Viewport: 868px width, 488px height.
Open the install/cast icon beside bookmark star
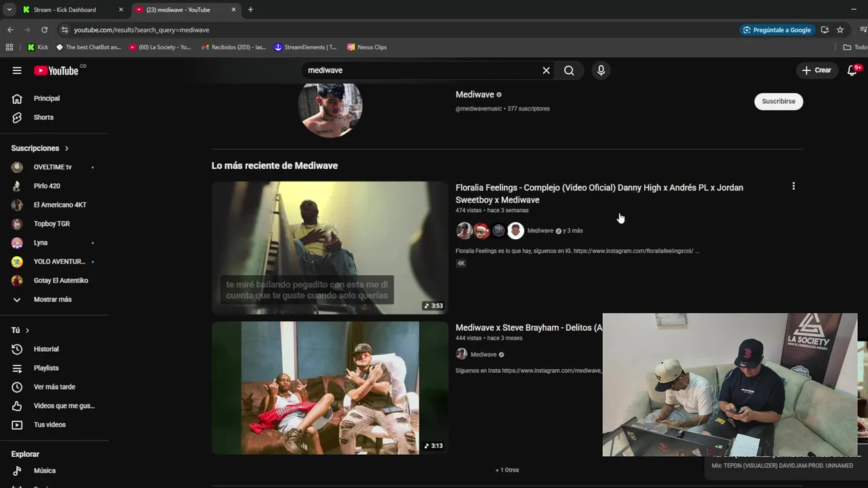click(825, 30)
